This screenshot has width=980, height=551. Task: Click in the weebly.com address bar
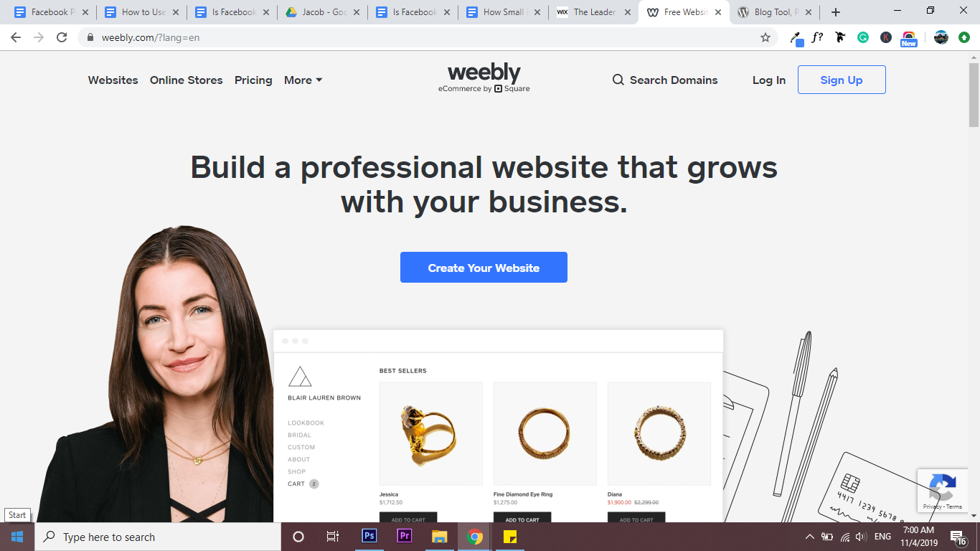[423, 37]
